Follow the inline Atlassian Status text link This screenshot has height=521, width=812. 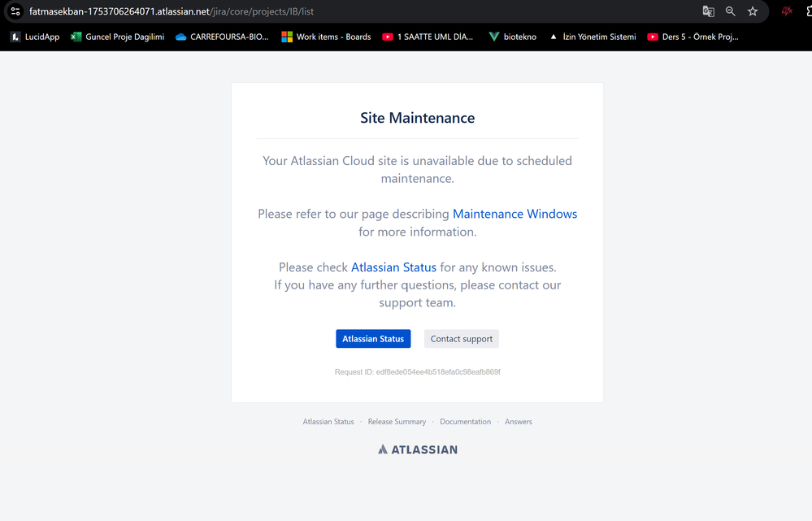[x=393, y=267]
